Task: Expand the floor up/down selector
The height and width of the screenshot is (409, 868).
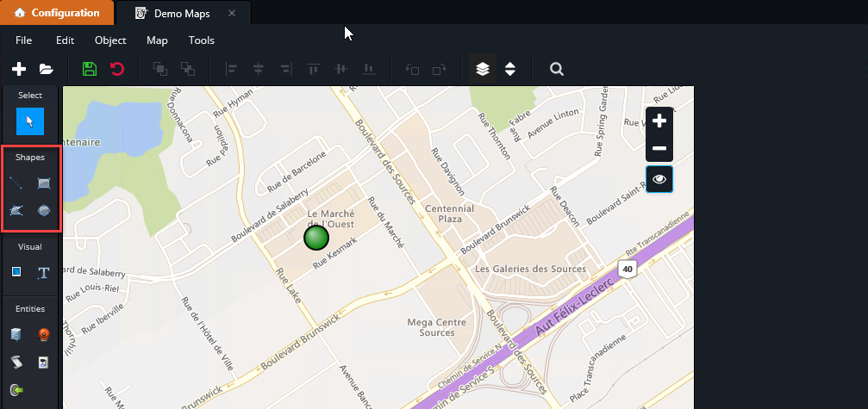Action: point(510,69)
